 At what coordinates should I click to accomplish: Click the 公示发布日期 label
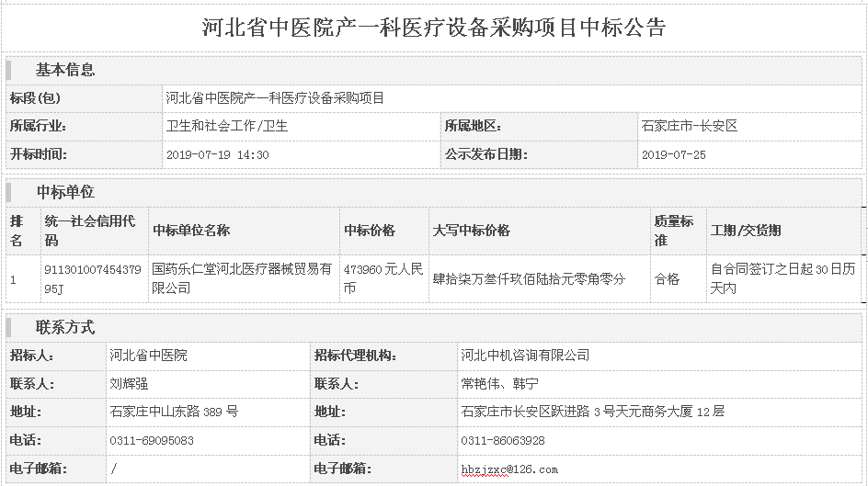486,154
